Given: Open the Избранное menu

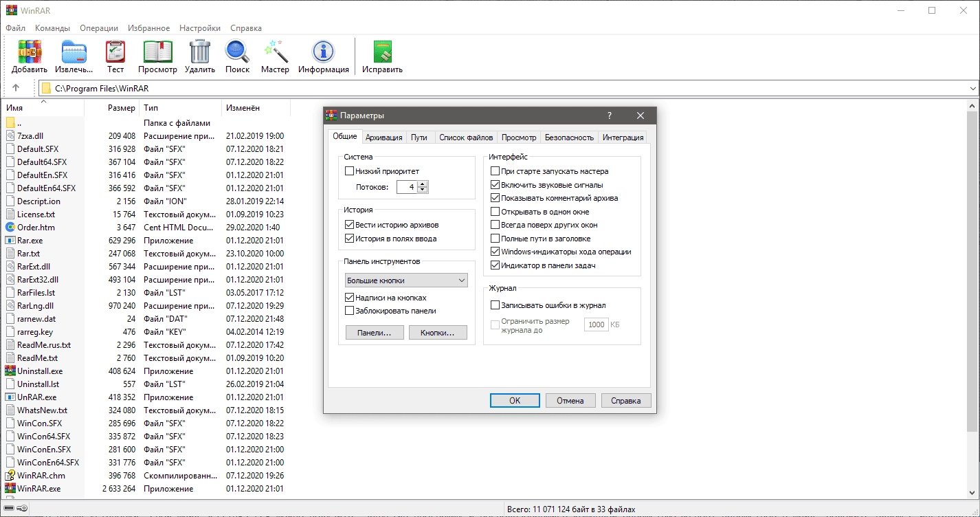Looking at the screenshot, I should click(x=148, y=28).
